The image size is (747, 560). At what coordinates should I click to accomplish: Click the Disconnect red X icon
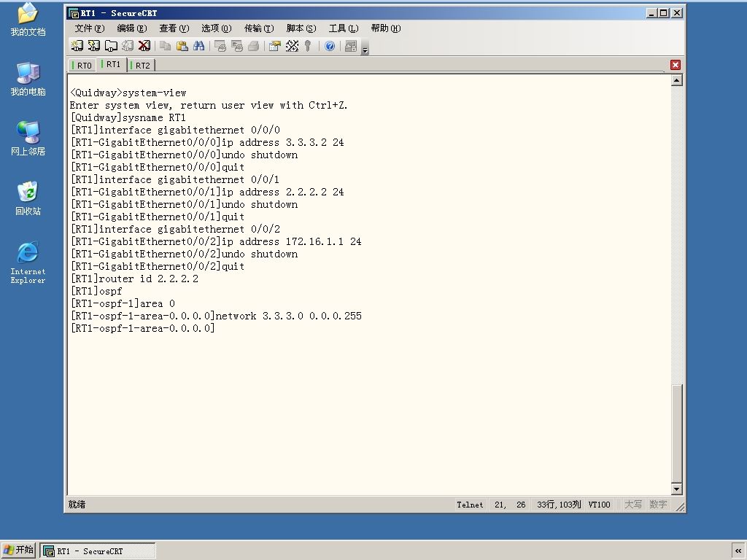click(x=144, y=46)
